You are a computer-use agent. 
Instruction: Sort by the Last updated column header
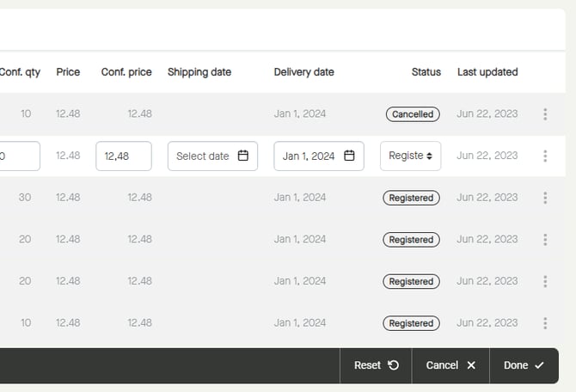coord(487,72)
